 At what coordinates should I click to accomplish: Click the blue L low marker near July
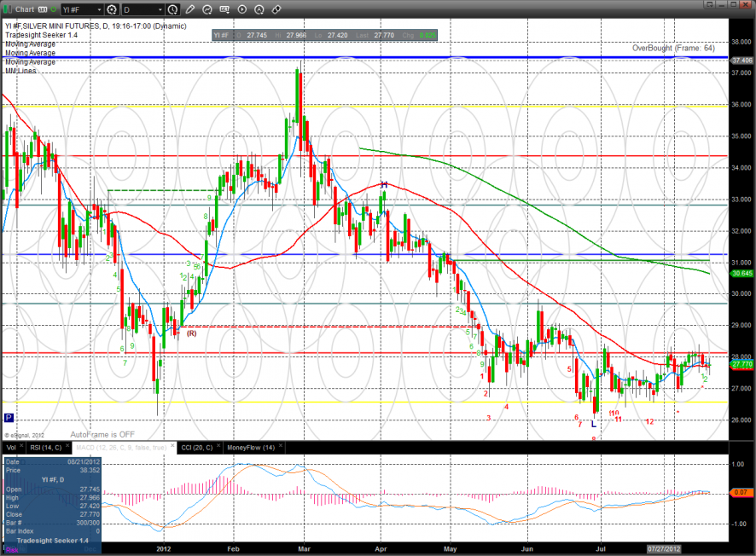click(594, 425)
